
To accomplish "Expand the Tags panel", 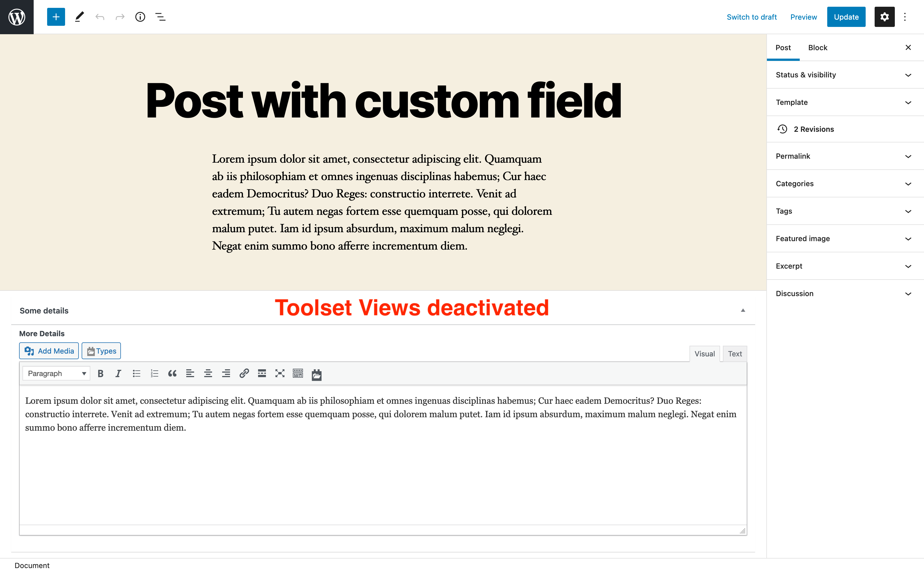I will (x=845, y=211).
